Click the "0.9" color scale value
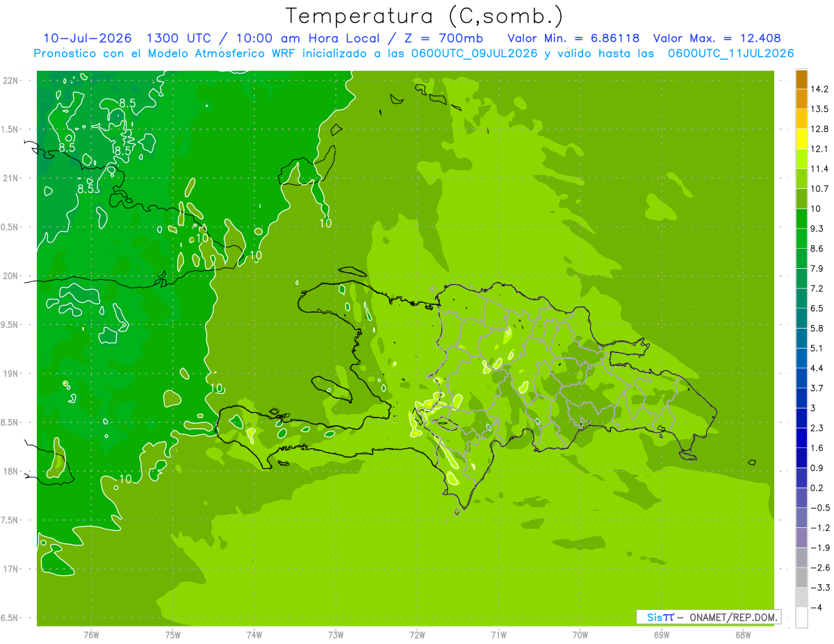Viewport: 834px width, 644px height. coord(817,468)
